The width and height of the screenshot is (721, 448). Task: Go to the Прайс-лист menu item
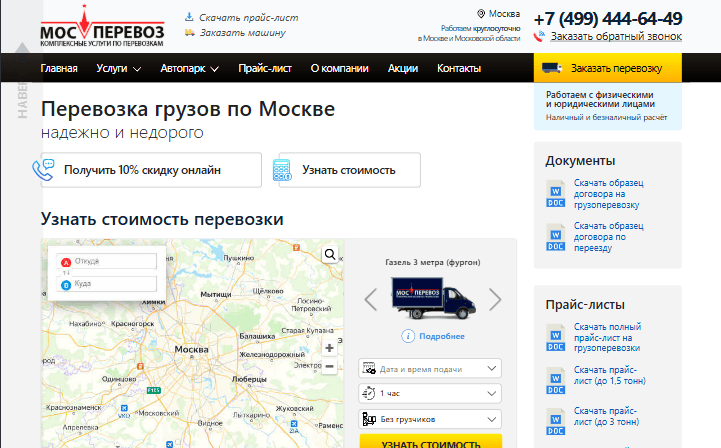tap(265, 69)
